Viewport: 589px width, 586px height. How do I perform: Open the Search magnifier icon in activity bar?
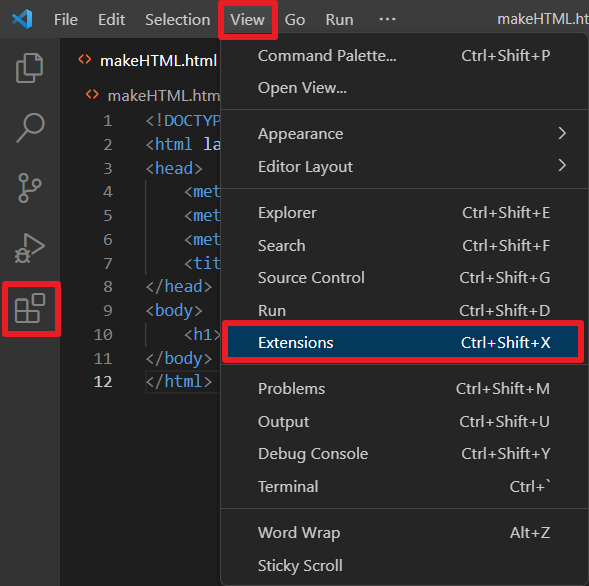coord(30,128)
